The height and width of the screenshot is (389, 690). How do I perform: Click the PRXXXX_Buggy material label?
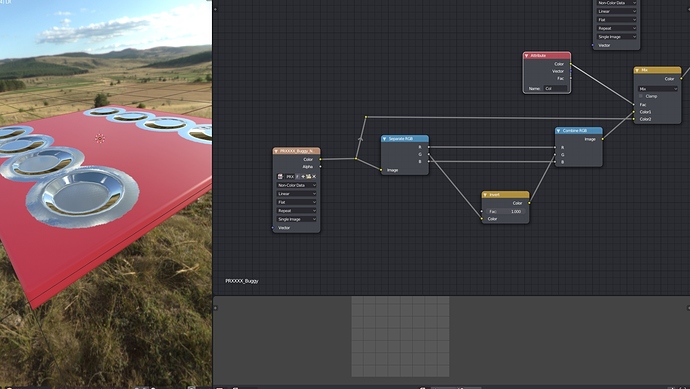pyautogui.click(x=242, y=281)
